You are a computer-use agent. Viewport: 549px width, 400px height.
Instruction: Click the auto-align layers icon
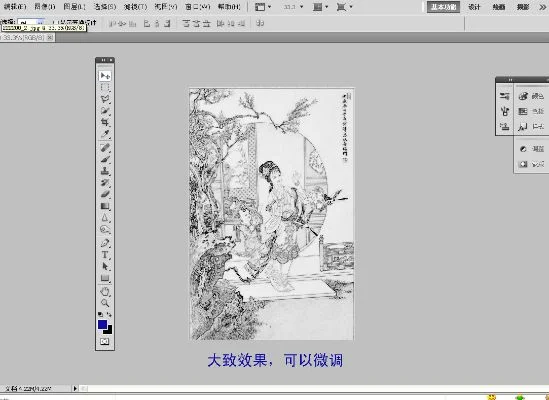pos(260,23)
